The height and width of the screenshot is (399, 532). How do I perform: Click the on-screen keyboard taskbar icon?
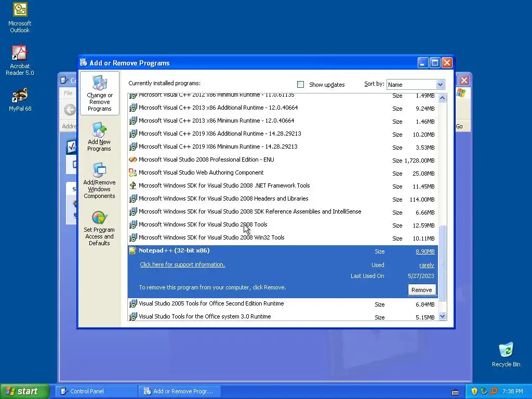pyautogui.click(x=455, y=392)
